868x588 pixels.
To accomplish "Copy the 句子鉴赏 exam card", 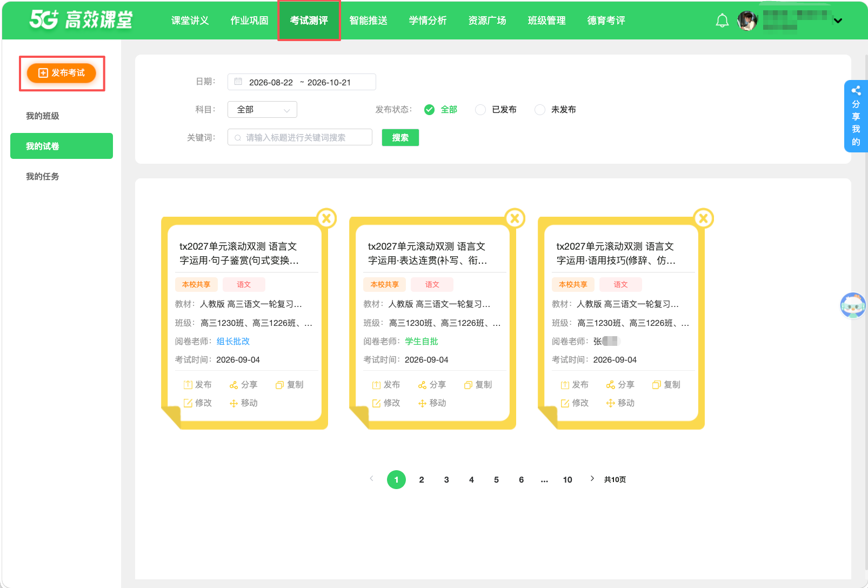I will tap(290, 385).
